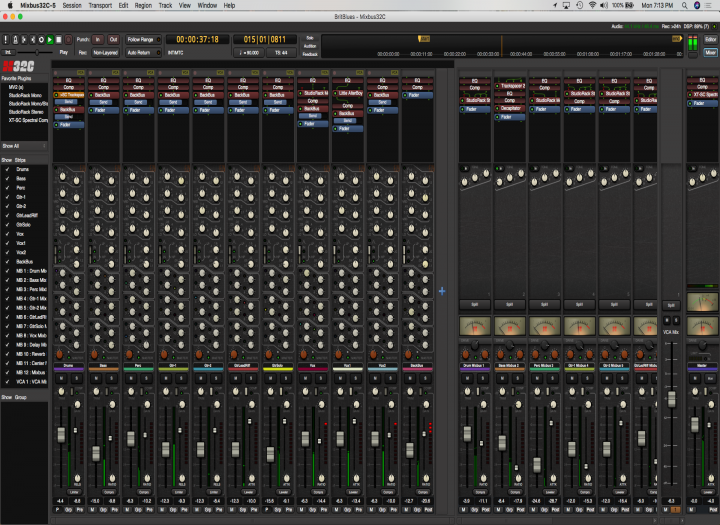Click the Audition indicator button
Viewport: 720px width, 525px height.
310,46
